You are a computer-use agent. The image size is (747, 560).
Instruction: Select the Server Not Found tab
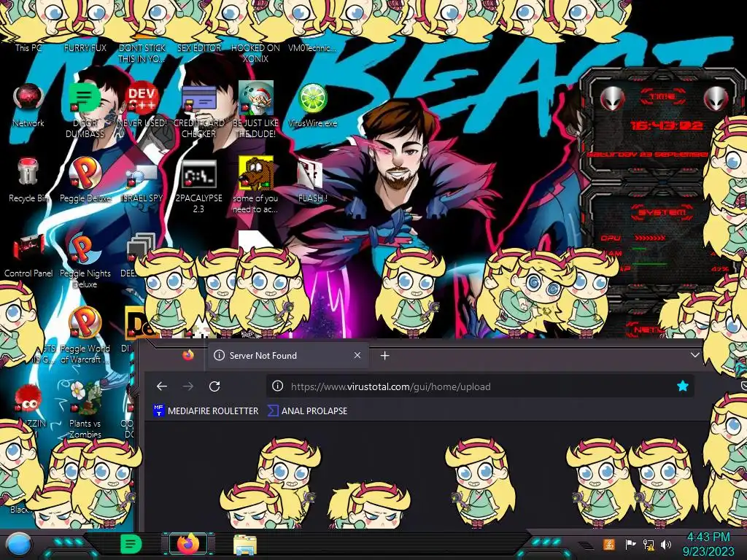(287, 355)
